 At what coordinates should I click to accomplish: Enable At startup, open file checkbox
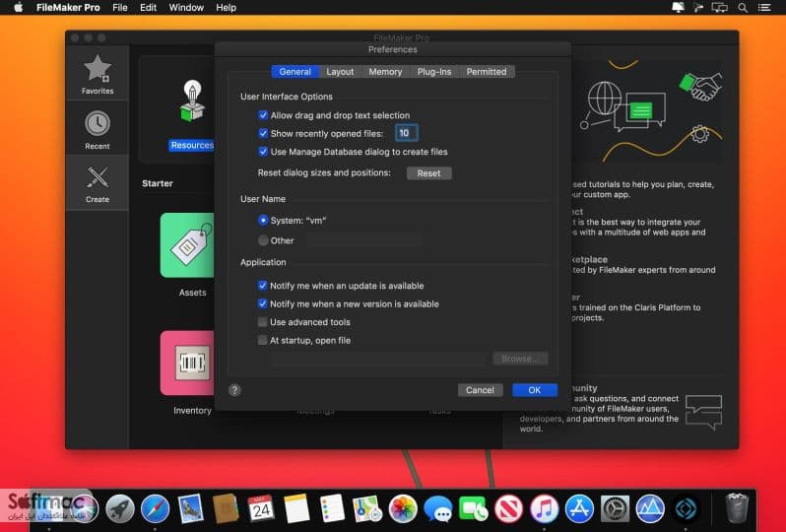point(263,340)
